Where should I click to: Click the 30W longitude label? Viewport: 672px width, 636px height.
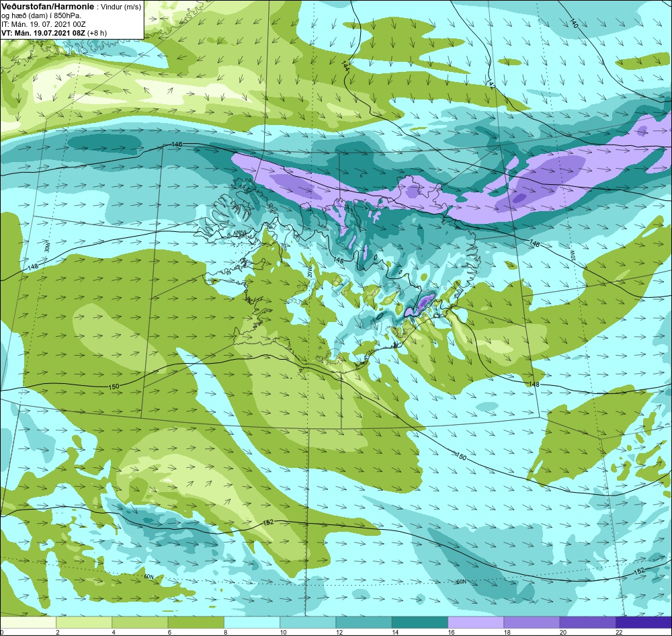tap(47, 247)
